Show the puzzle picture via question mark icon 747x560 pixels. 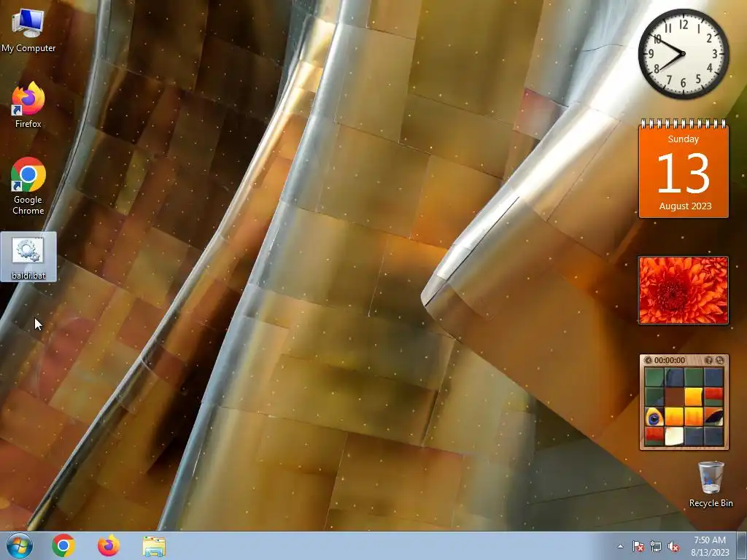(708, 360)
